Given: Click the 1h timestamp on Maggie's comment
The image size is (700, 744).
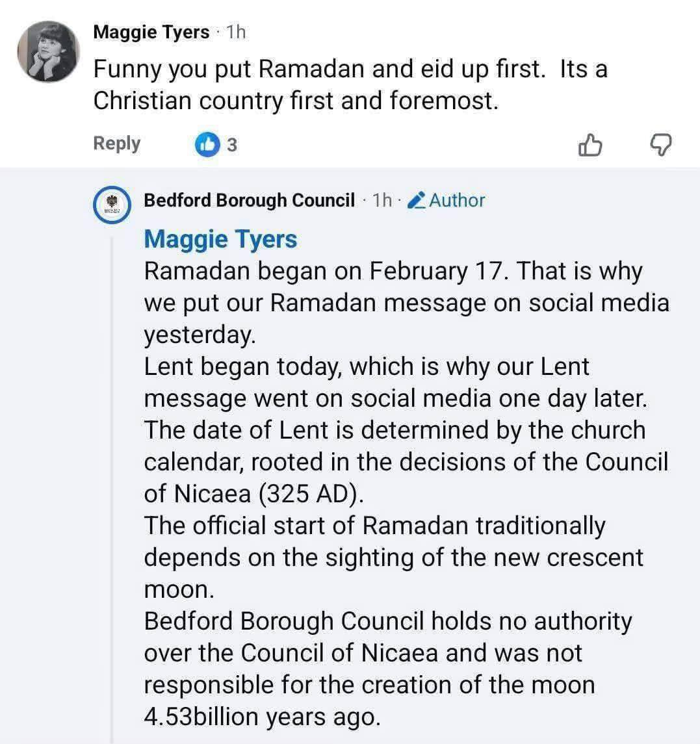Looking at the screenshot, I should pos(235,32).
